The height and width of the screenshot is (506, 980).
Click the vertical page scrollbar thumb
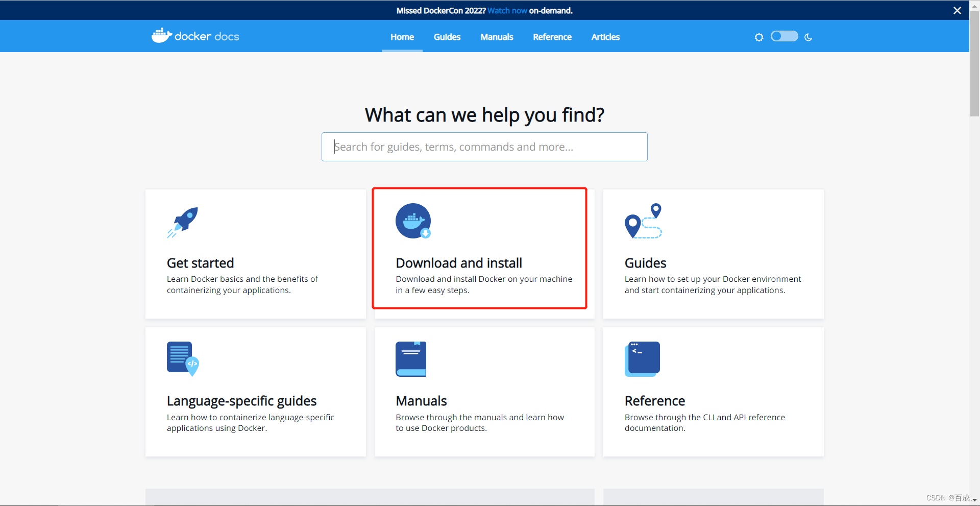point(974,64)
